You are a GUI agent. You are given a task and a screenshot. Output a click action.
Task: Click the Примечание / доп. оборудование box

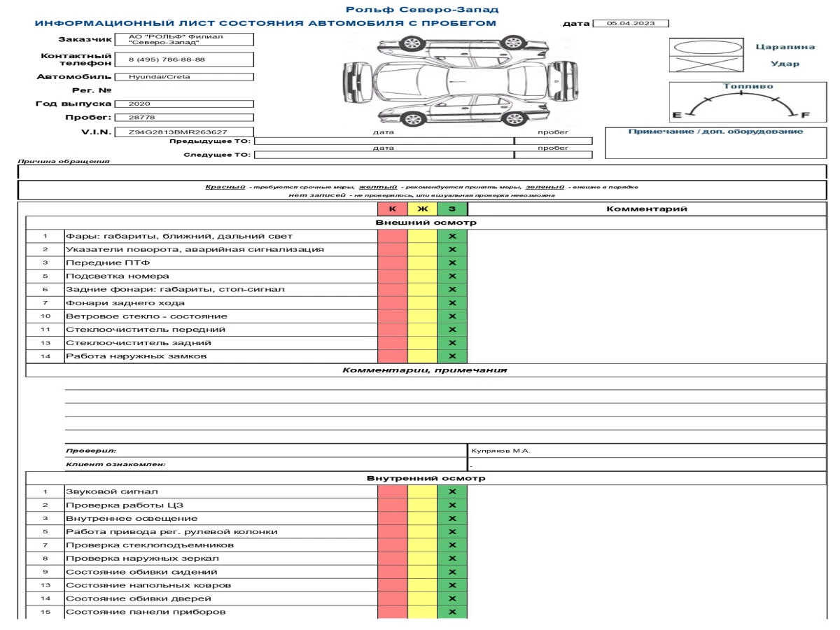(x=715, y=143)
